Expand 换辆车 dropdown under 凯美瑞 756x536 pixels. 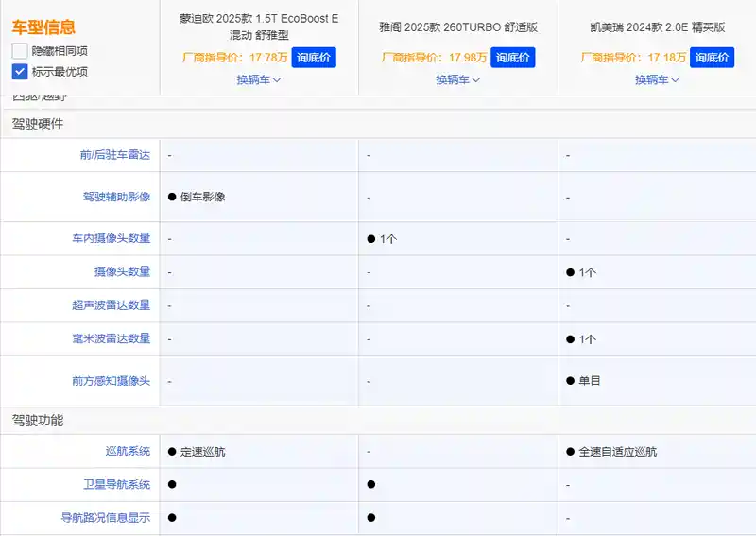(x=657, y=79)
